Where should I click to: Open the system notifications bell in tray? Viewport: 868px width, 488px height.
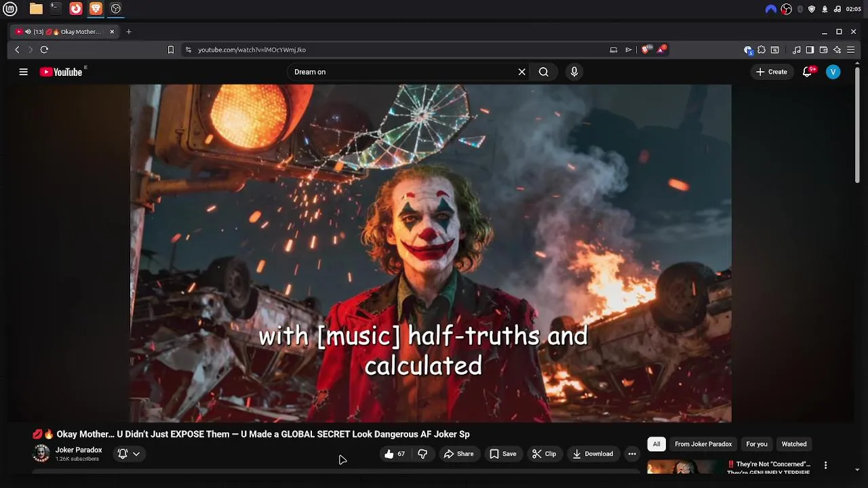point(825,9)
